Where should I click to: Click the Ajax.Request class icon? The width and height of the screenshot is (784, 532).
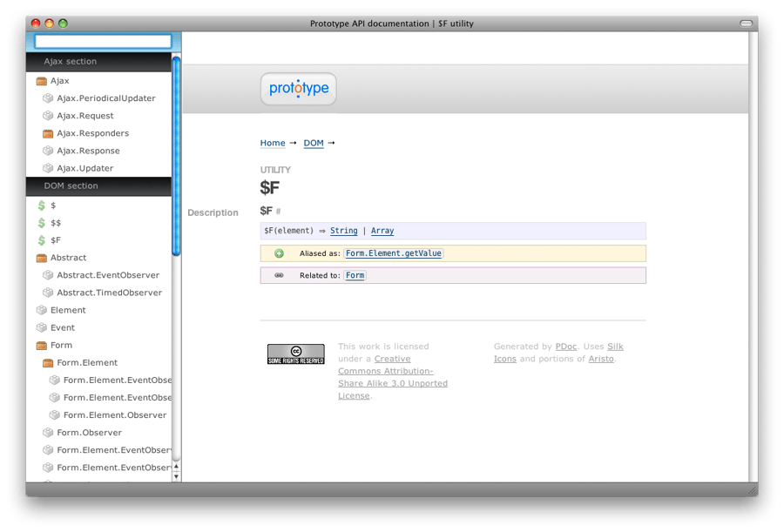point(48,116)
